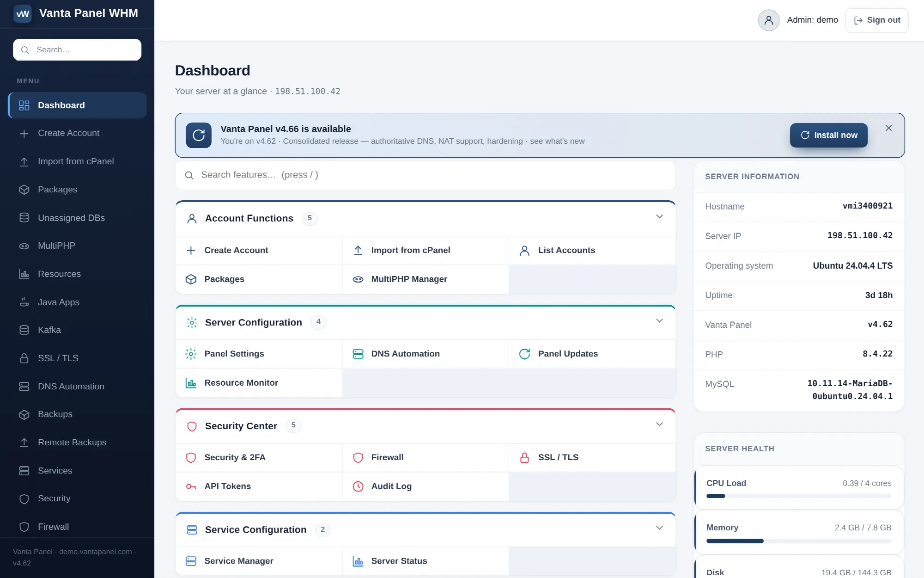This screenshot has height=578, width=924.
Task: Open the API Tokens tile
Action: pos(259,486)
